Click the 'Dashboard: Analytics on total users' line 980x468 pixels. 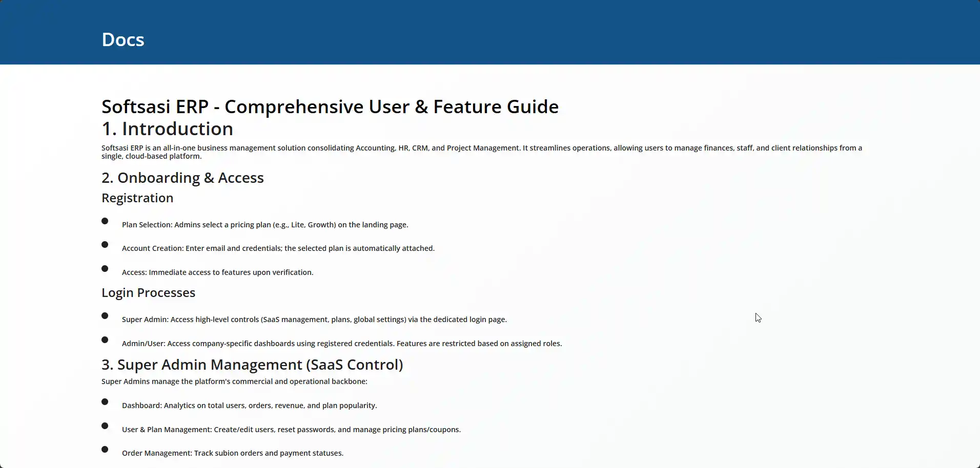coord(249,406)
